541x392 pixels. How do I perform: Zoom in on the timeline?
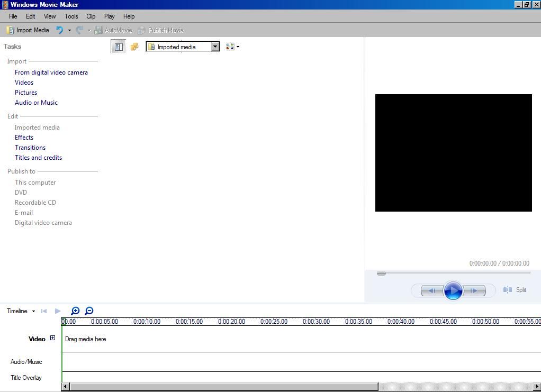point(75,311)
